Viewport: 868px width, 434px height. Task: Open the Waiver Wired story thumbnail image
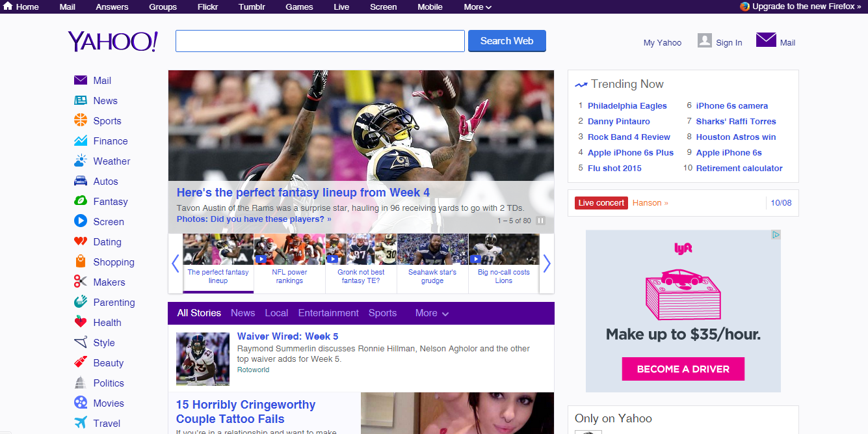point(203,359)
